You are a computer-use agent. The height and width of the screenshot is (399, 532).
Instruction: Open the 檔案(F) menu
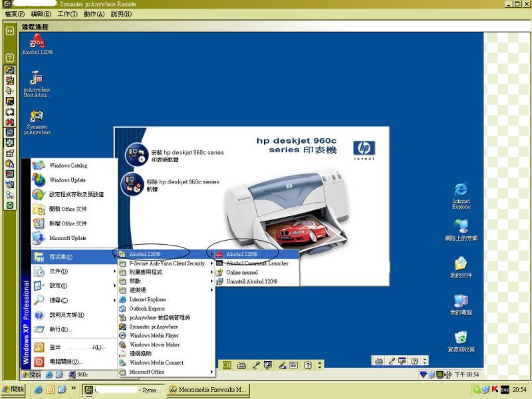pos(15,14)
